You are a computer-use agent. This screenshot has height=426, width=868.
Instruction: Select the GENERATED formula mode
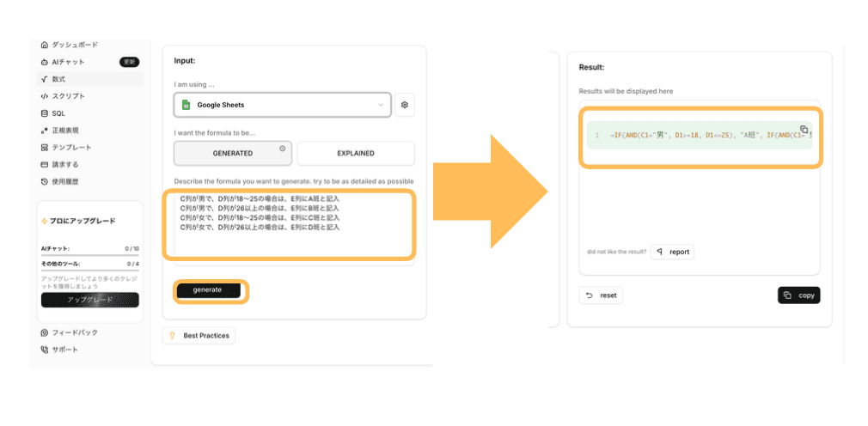[232, 154]
